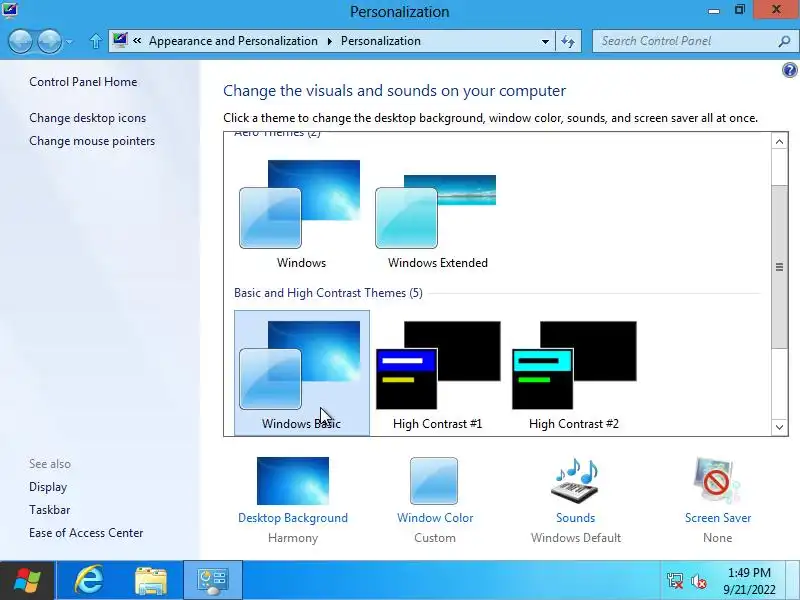Select the Windows Extended theme
Image resolution: width=800 pixels, height=600 pixels.
click(437, 214)
